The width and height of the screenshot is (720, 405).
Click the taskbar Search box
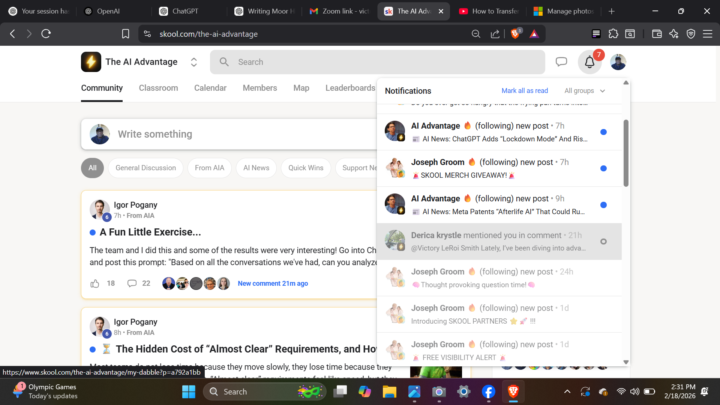click(264, 392)
